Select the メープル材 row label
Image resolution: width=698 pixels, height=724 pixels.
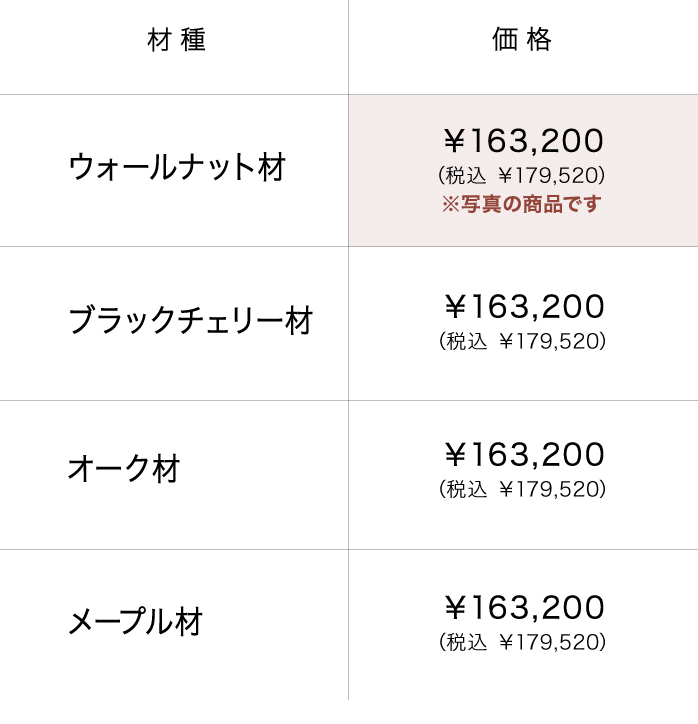[135, 621]
